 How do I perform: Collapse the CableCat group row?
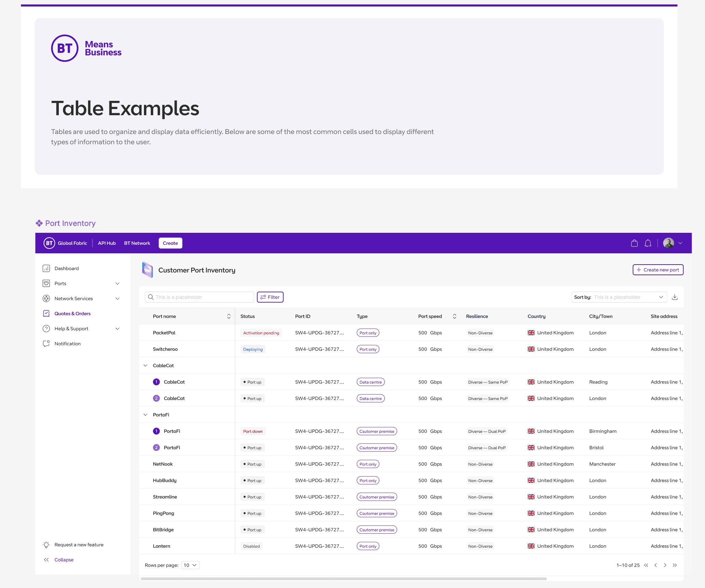click(x=145, y=365)
